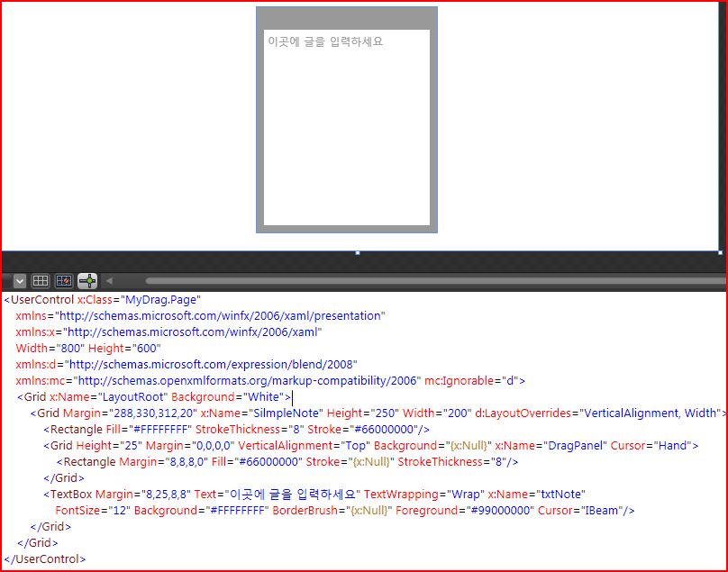728x572 pixels.
Task: Click the Margin="8,8,8,0" attribute
Action: [163, 462]
